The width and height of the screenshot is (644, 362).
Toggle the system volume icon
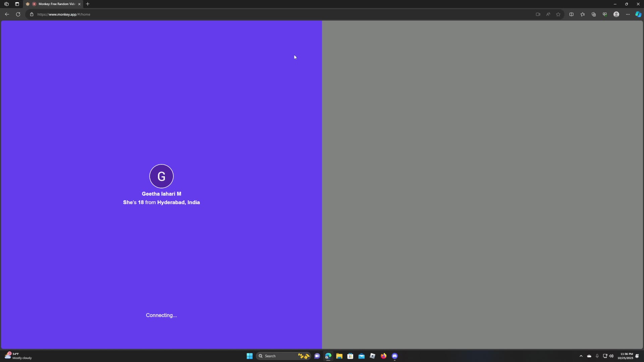[x=611, y=356]
